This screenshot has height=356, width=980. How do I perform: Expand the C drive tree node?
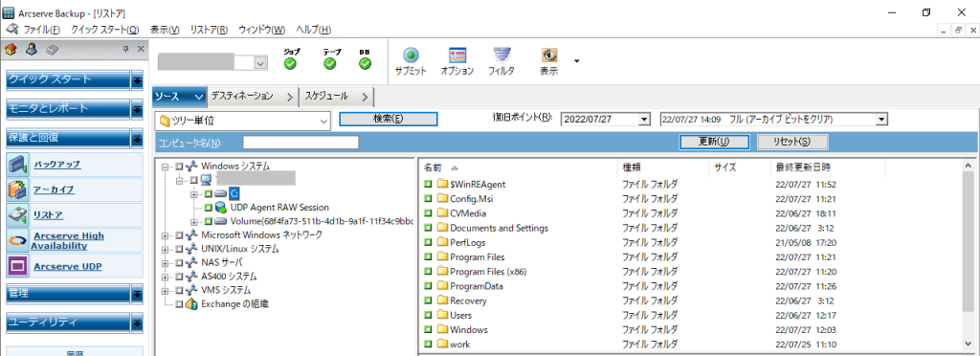pos(194,194)
